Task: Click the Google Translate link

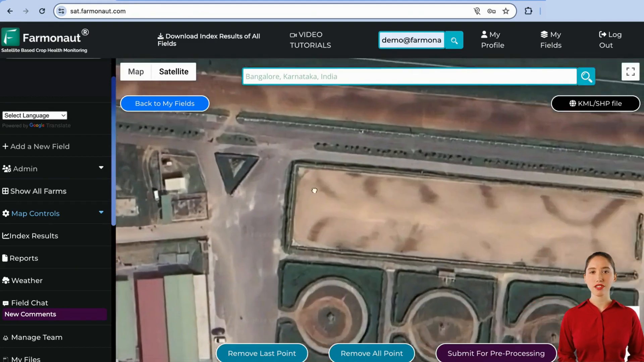Action: point(50,125)
